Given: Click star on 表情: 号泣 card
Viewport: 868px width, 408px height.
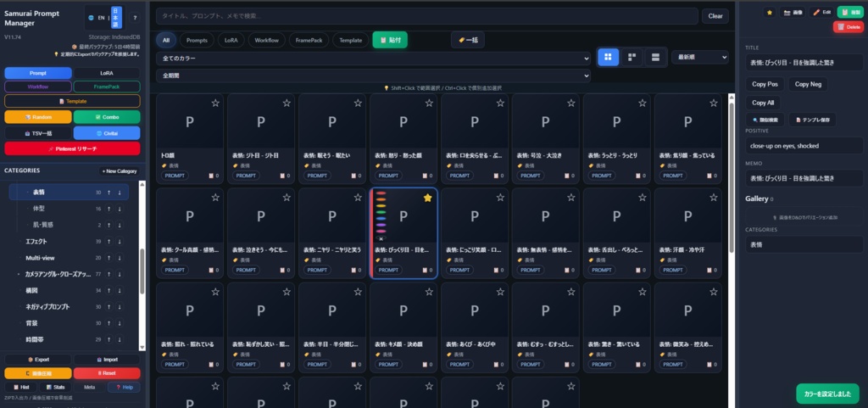Looking at the screenshot, I should tap(571, 103).
